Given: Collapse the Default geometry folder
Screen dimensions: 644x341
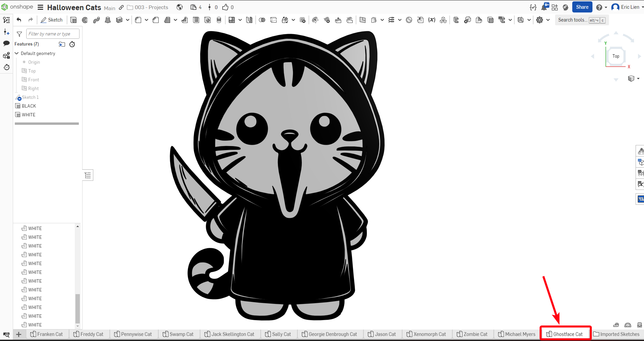Looking at the screenshot, I should tap(17, 53).
